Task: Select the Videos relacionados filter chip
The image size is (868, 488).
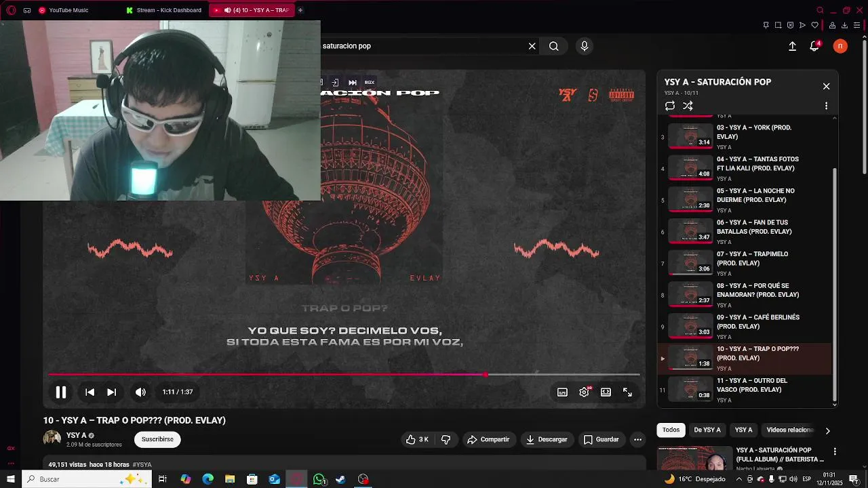Action: 789,430
